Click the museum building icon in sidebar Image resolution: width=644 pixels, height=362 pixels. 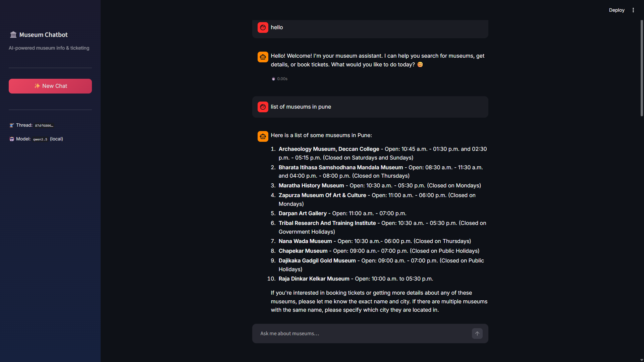[13, 35]
